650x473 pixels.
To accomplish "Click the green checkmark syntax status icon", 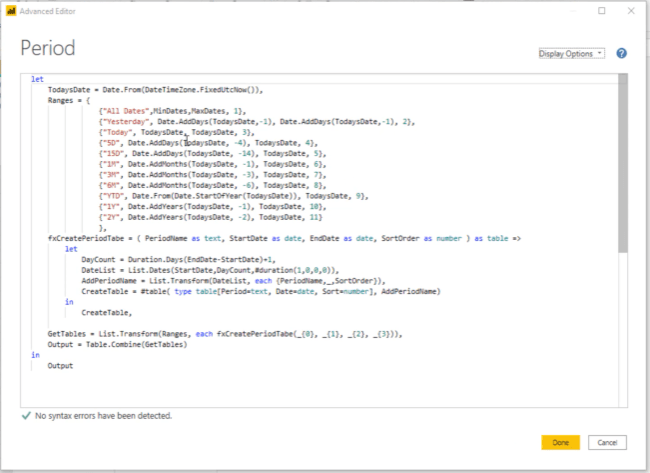I will [26, 415].
